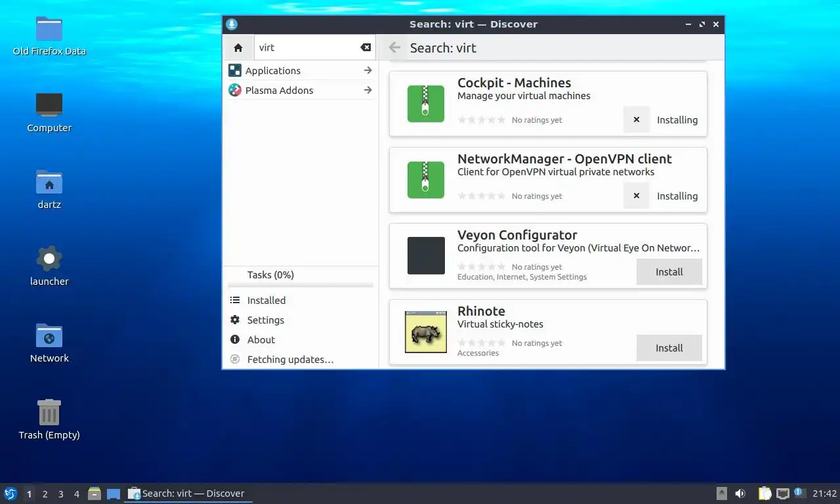
Task: Open the Old Firefox Data desktop folder
Action: (x=49, y=36)
